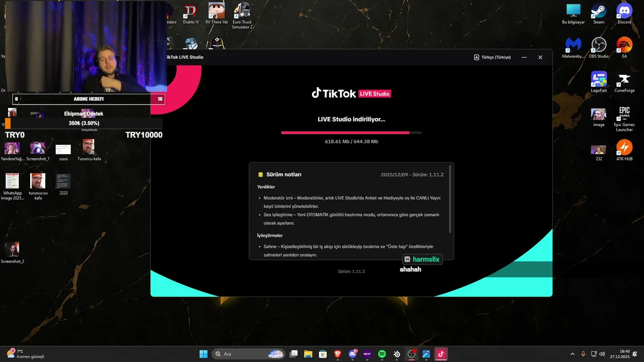This screenshot has width=644, height=362.
Task: Open Microsoft Store from the taskbar
Action: (x=323, y=354)
